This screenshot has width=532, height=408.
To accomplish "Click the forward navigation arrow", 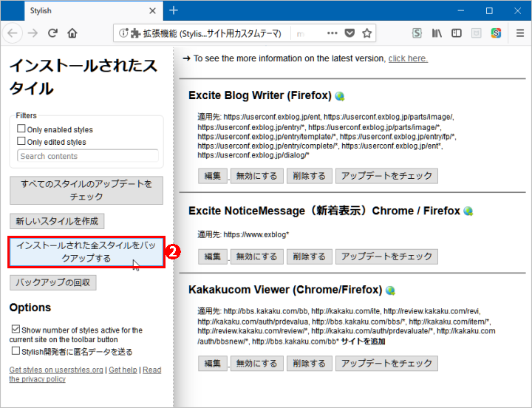I will click(33, 33).
